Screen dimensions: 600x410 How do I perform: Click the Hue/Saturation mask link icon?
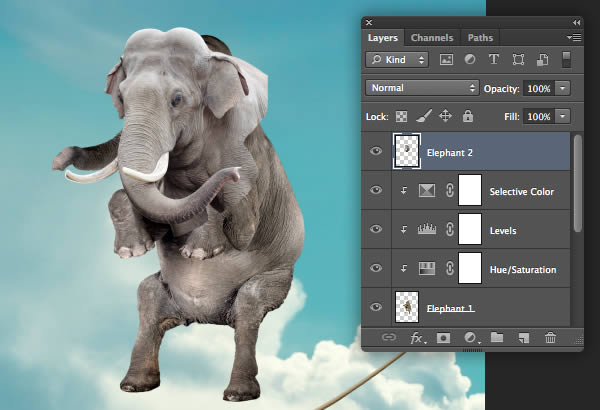(x=450, y=268)
